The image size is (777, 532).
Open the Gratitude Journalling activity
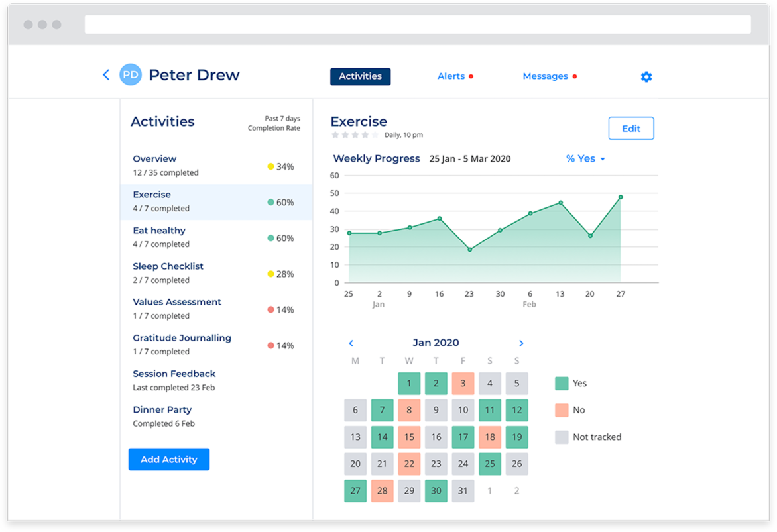(182, 338)
